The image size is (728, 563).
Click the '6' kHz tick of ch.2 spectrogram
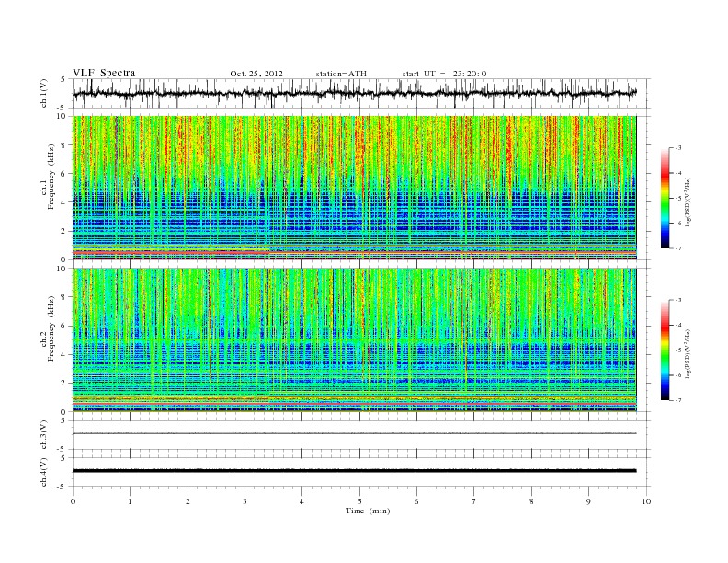click(63, 326)
